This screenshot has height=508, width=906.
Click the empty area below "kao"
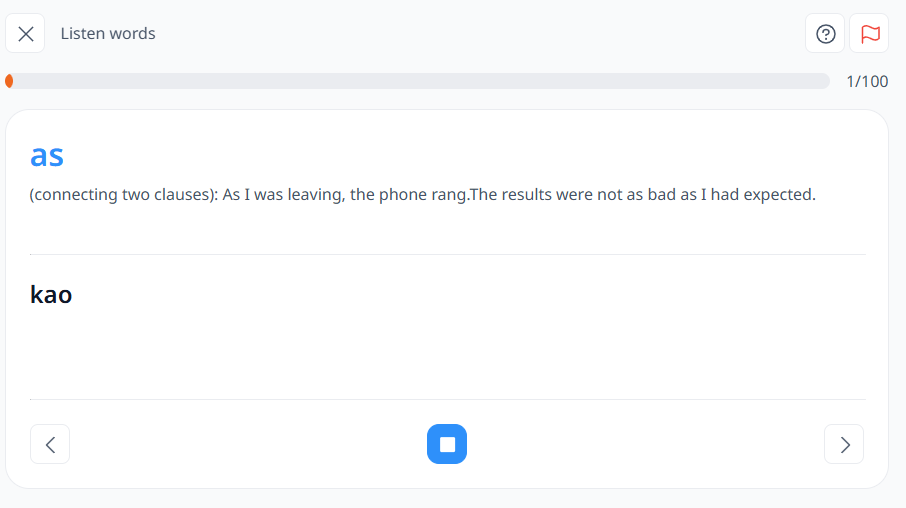click(448, 353)
